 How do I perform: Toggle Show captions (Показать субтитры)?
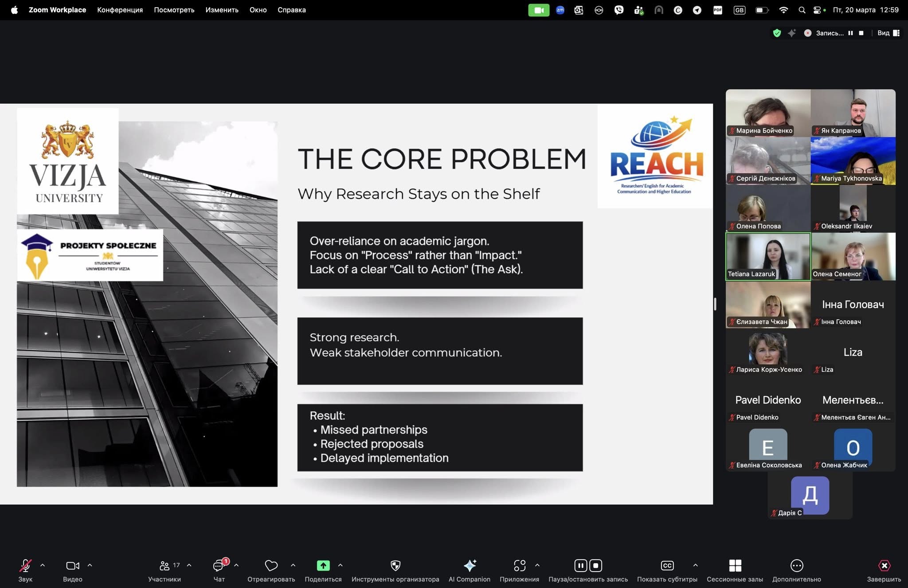coord(667,565)
